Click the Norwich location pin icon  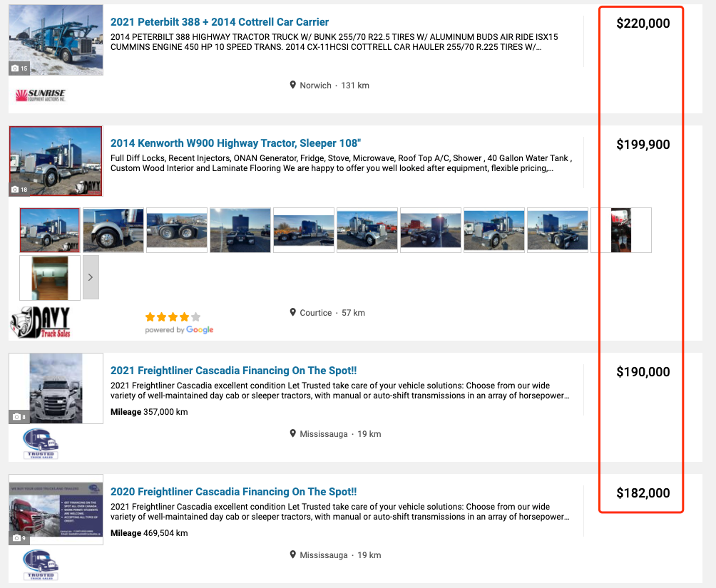point(292,85)
